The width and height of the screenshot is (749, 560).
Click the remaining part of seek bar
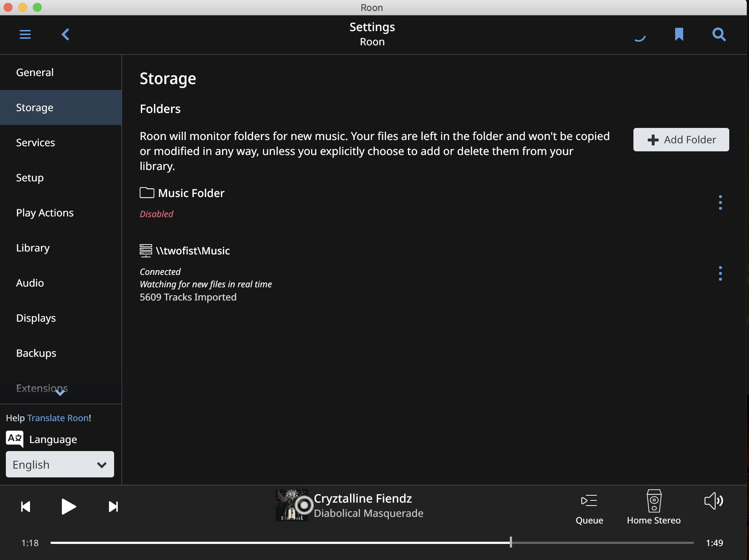click(x=603, y=543)
